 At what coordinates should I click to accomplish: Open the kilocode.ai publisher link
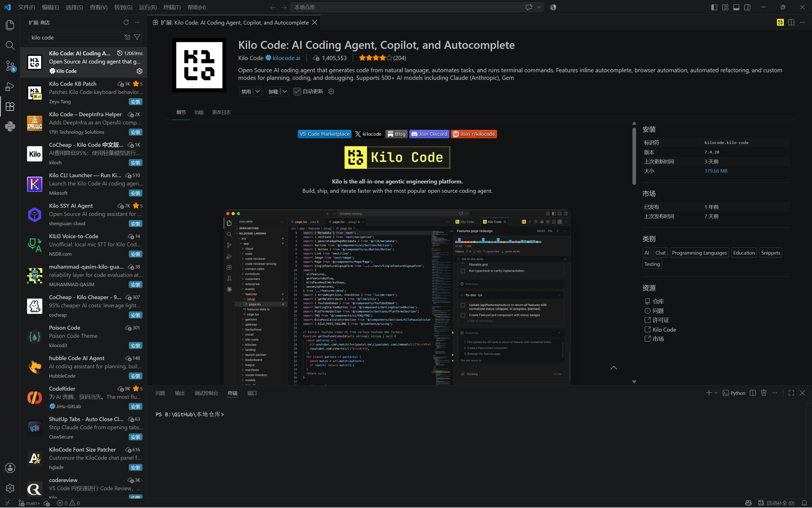coord(286,58)
